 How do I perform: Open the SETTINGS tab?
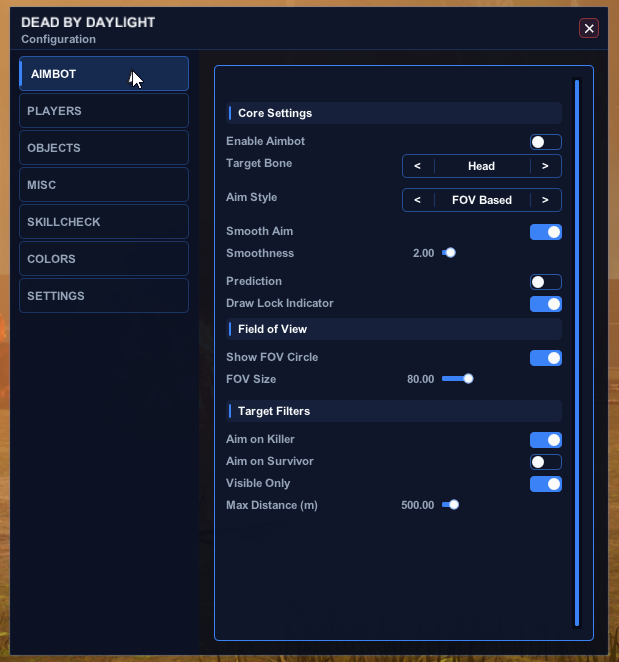pos(104,296)
